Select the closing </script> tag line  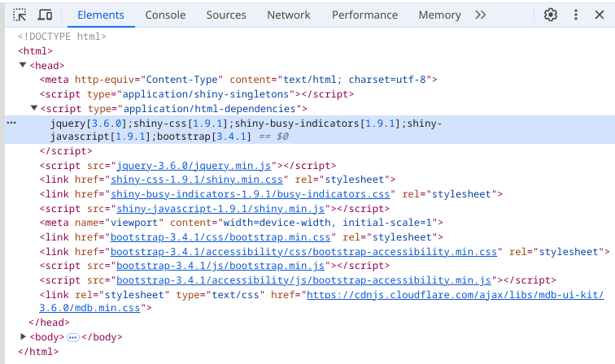tap(66, 151)
